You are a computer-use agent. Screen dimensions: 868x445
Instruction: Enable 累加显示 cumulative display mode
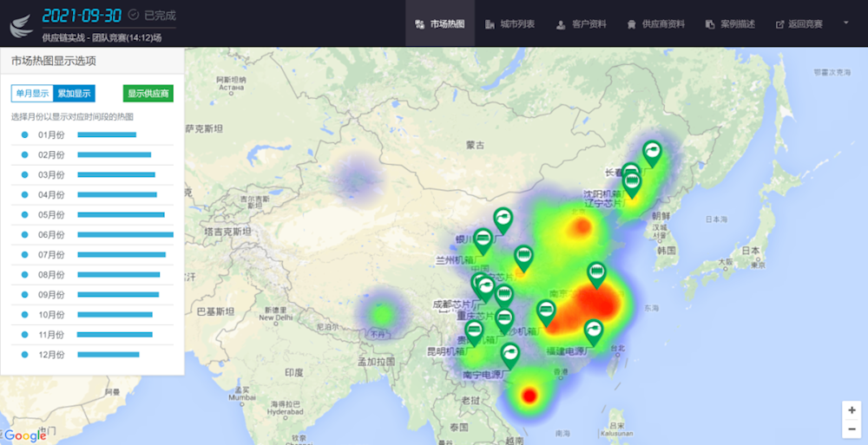tap(74, 94)
